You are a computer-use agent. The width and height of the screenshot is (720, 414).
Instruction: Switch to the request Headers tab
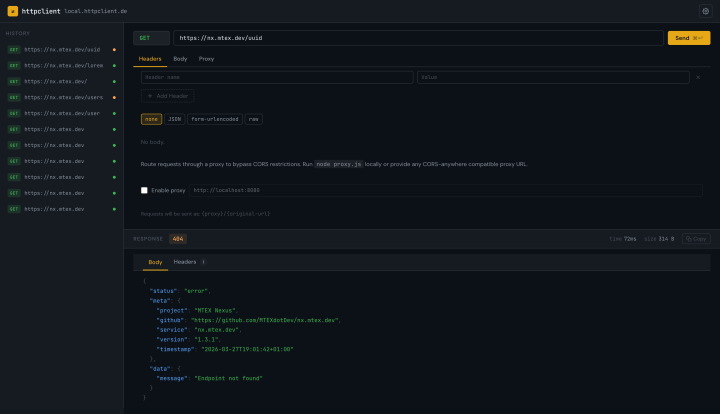click(x=150, y=59)
